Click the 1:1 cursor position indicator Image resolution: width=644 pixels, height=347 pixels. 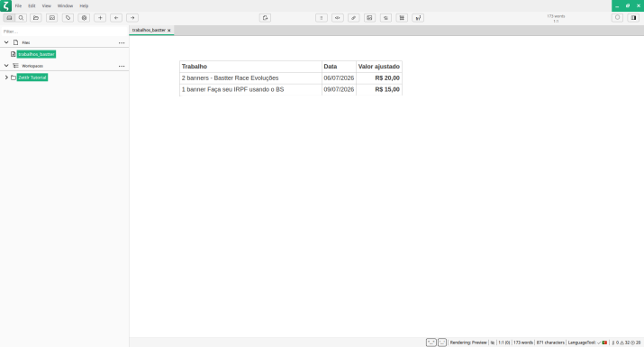(x=504, y=342)
